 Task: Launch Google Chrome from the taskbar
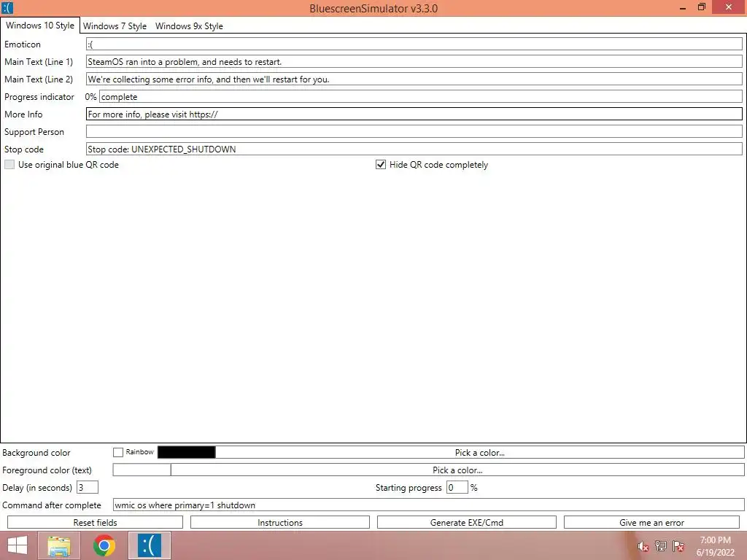[x=104, y=545]
